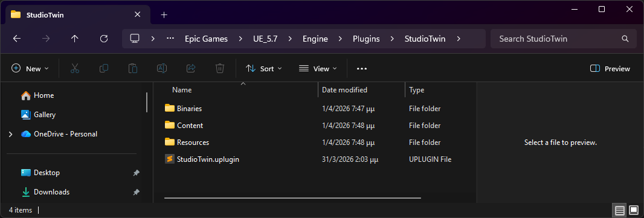Select the Binaries folder name
644x218 pixels.
point(189,109)
